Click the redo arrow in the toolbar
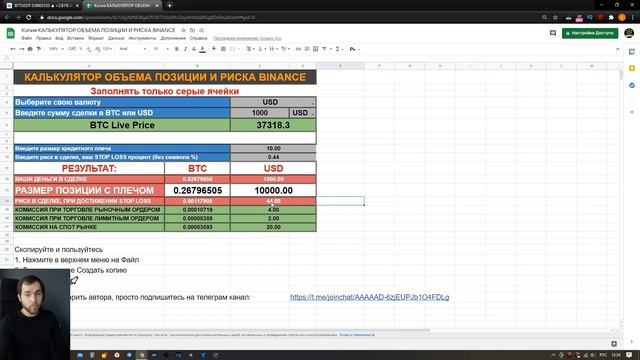The image size is (640, 360). pos(22,49)
